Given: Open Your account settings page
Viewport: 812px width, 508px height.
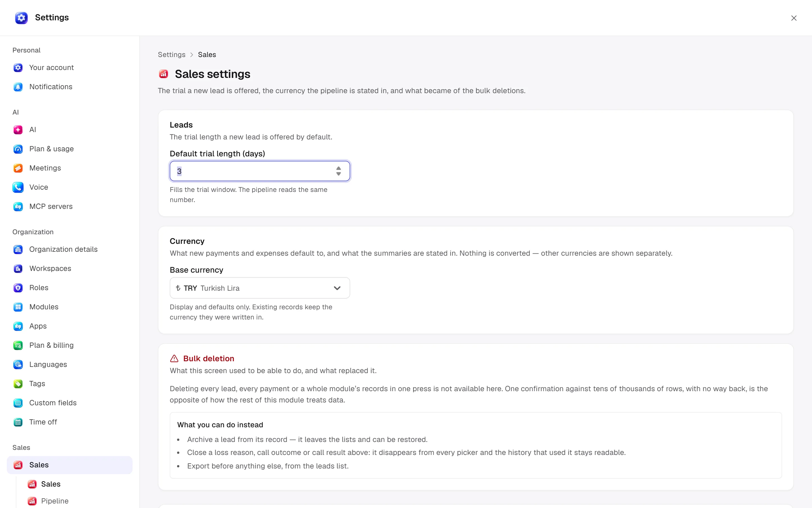Looking at the screenshot, I should tap(69, 67).
